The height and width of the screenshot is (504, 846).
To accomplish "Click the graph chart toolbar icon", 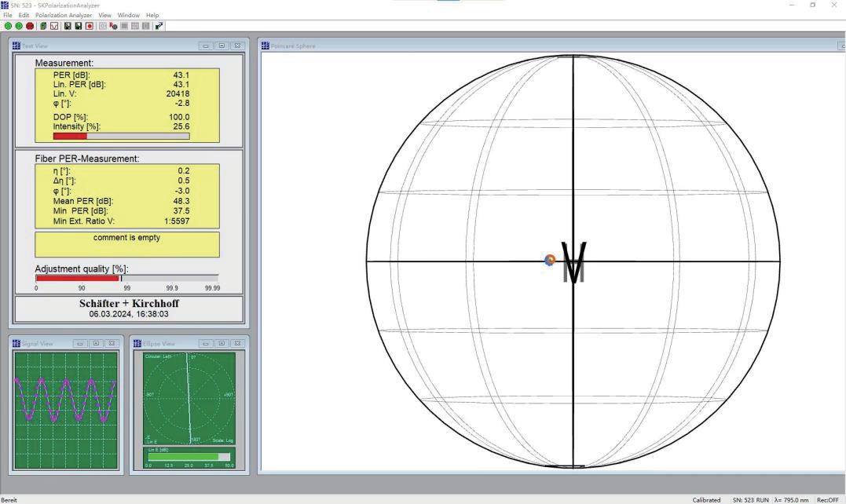I will 54,26.
